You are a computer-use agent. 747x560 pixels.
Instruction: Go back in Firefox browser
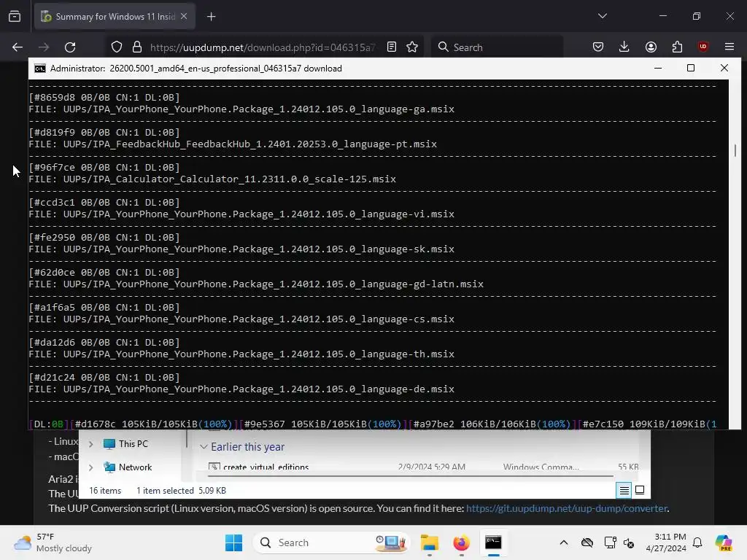tap(18, 47)
